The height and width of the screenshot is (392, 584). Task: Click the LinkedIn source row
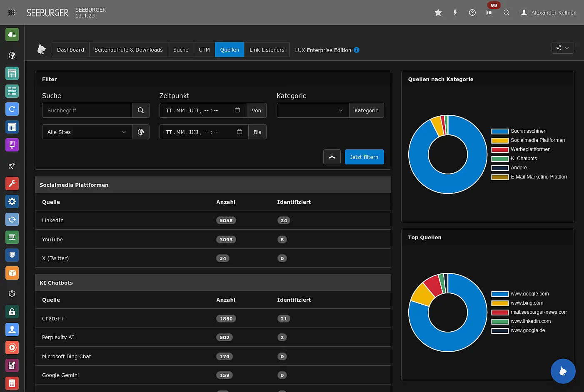click(x=213, y=220)
